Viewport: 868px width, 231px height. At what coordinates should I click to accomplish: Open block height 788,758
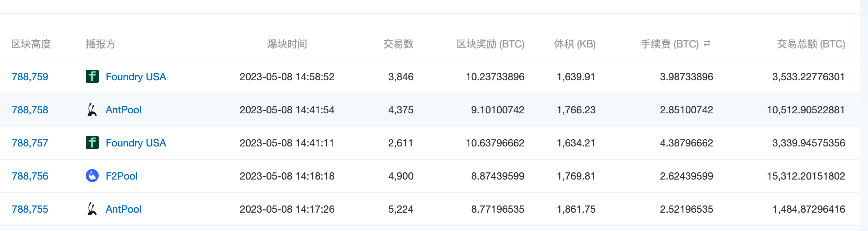pyautogui.click(x=30, y=110)
